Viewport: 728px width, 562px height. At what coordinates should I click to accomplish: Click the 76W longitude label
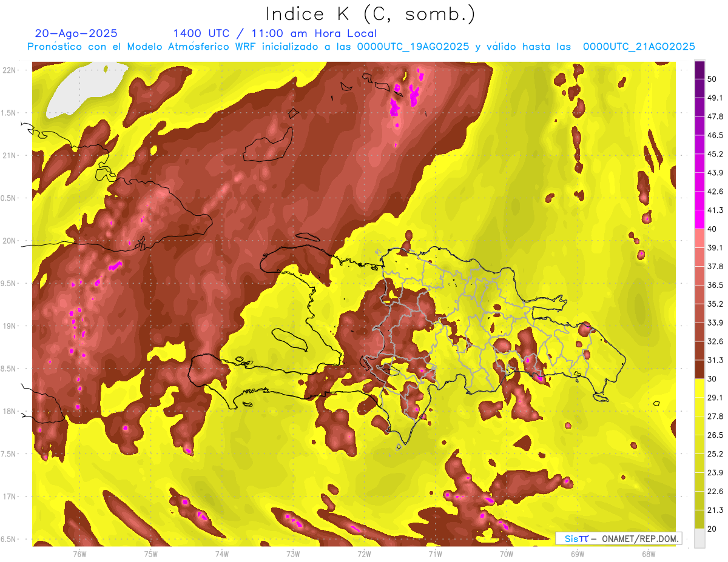click(79, 554)
